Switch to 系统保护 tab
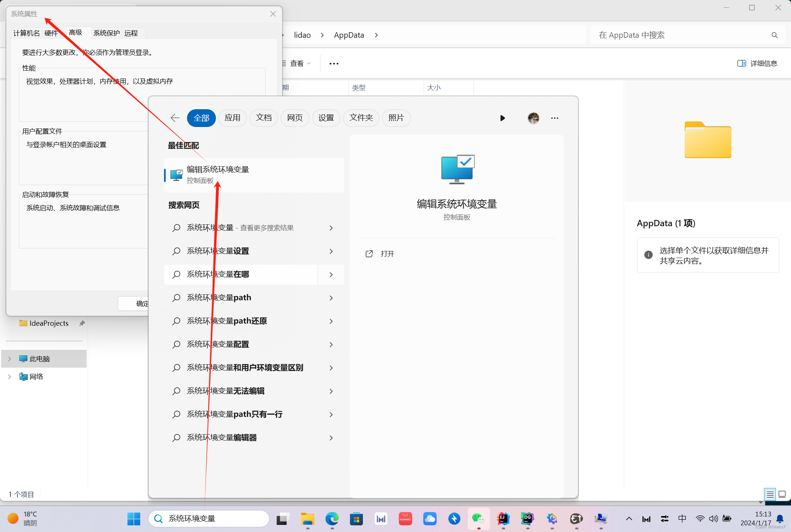Viewport: 791px width, 532px height. click(106, 33)
